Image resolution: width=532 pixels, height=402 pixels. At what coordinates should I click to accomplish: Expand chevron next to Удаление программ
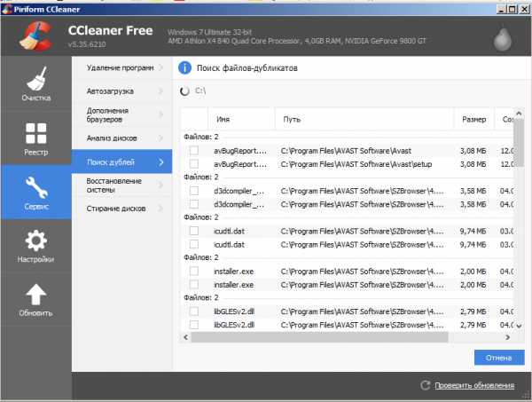point(160,67)
